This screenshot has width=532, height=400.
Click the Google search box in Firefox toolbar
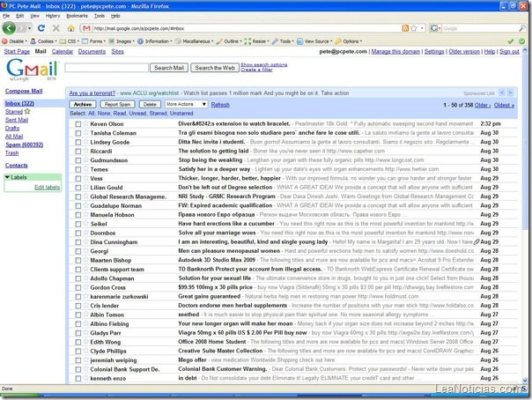click(480, 28)
